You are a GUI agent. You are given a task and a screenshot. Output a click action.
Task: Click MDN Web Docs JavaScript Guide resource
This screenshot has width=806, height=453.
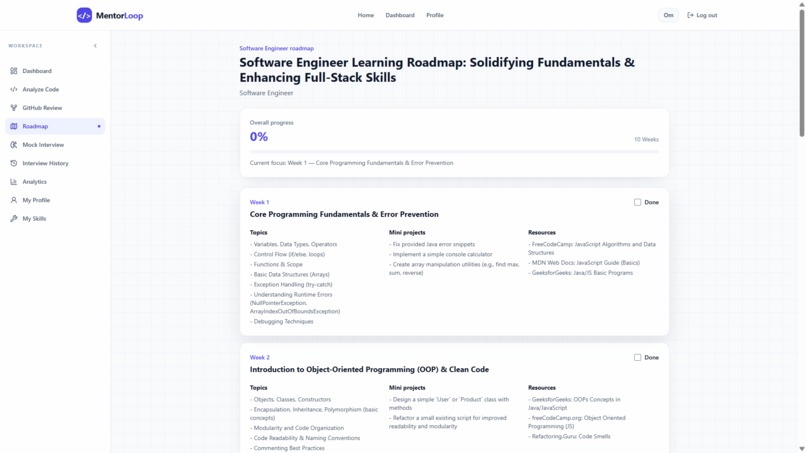click(584, 263)
